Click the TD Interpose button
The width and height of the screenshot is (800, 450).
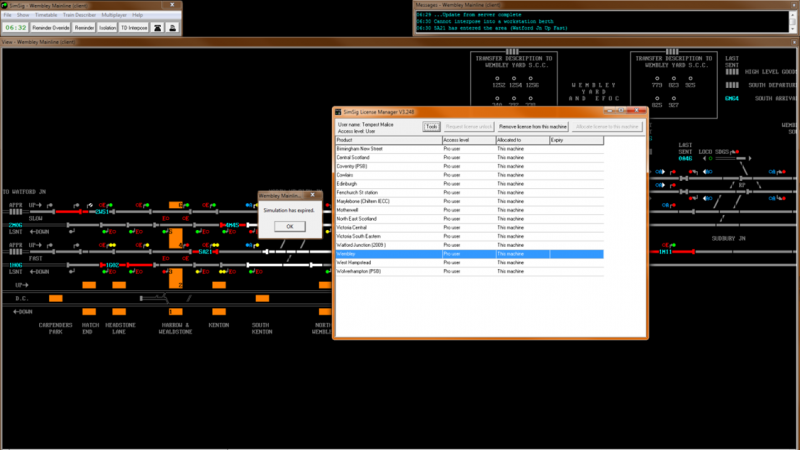134,28
